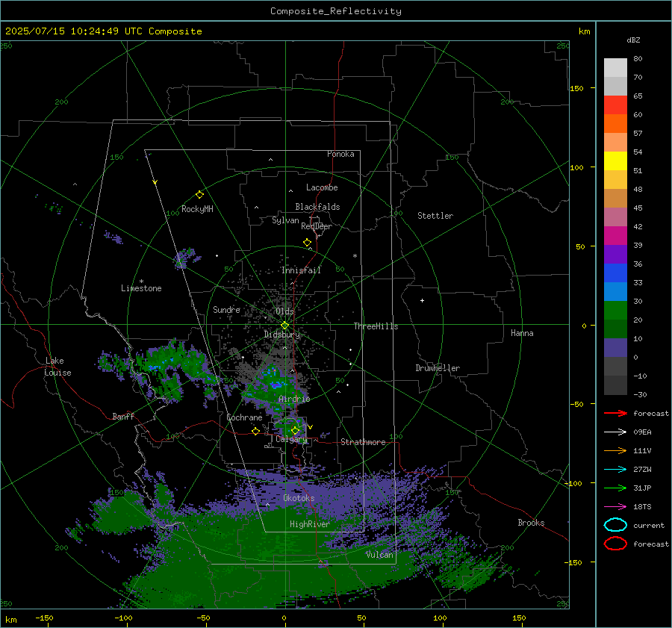This screenshot has height=628, width=672.
Task: Click the Limestone label
Action: point(141,288)
